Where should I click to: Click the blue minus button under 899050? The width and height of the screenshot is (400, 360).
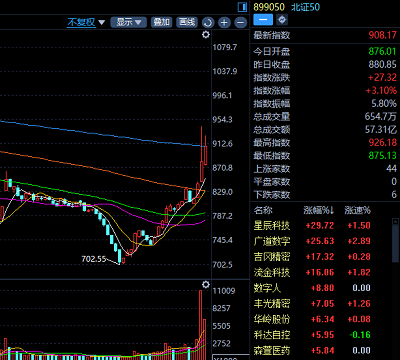tap(263, 20)
